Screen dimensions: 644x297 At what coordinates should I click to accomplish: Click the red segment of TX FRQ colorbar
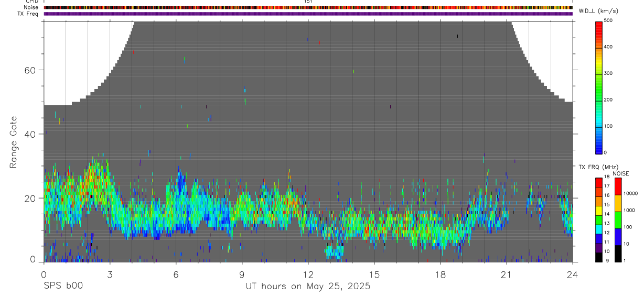(598, 182)
